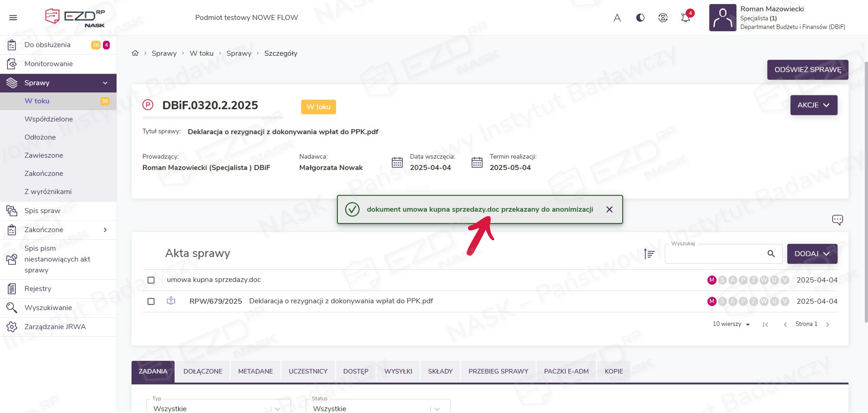Open the DODAJ dropdown menu
868x413 pixels.
(x=812, y=254)
